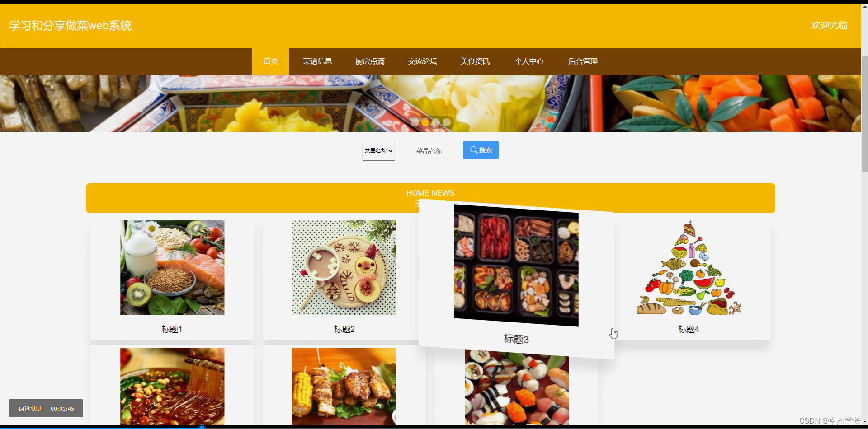
Task: Open the 标题1 healthy foods thumbnail
Action: click(x=172, y=268)
